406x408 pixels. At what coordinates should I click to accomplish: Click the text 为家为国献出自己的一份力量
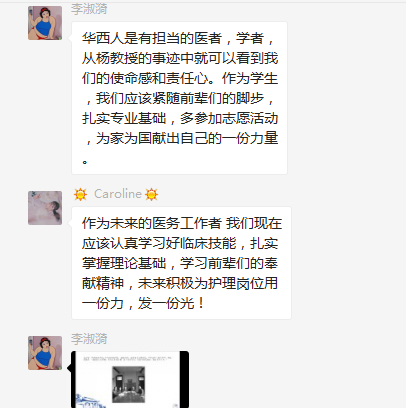pyautogui.click(x=187, y=138)
